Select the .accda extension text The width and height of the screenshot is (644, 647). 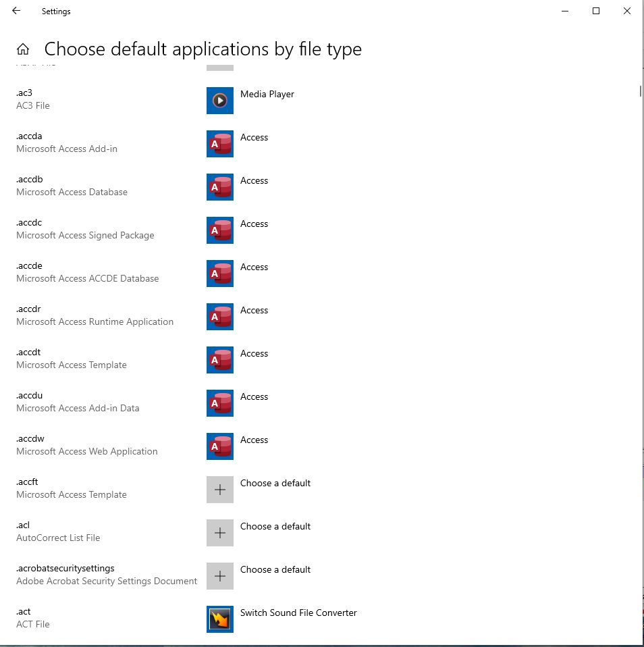pos(29,136)
